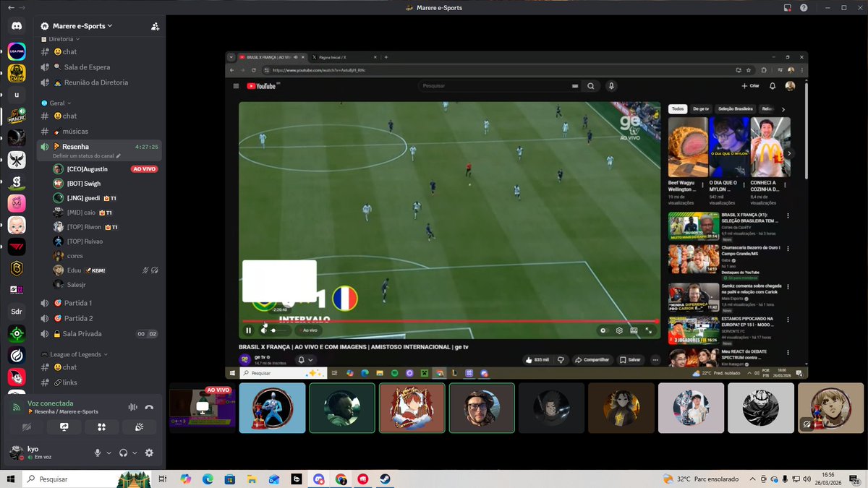Screen dimensions: 868x488
Task: Open Google Chrome from the taskbar
Action: (x=341, y=479)
